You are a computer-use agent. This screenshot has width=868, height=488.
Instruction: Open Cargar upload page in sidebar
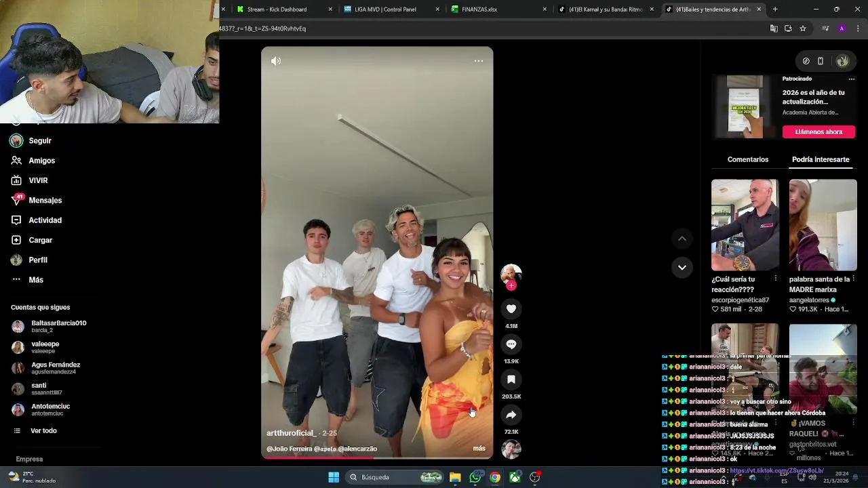point(41,240)
